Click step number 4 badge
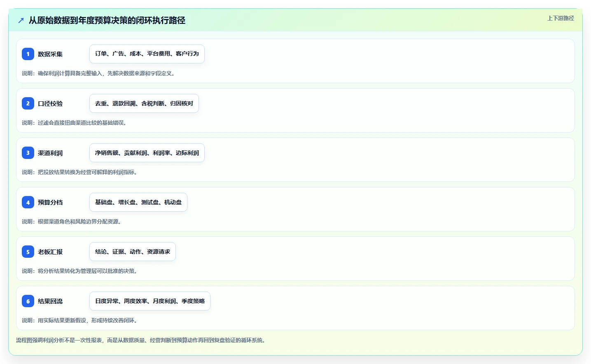The width and height of the screenshot is (591, 364). [x=28, y=202]
